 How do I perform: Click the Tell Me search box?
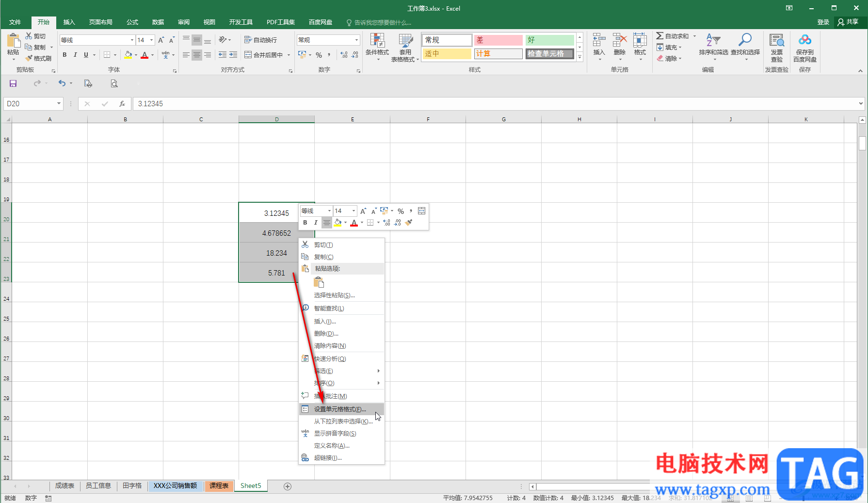pos(379,23)
